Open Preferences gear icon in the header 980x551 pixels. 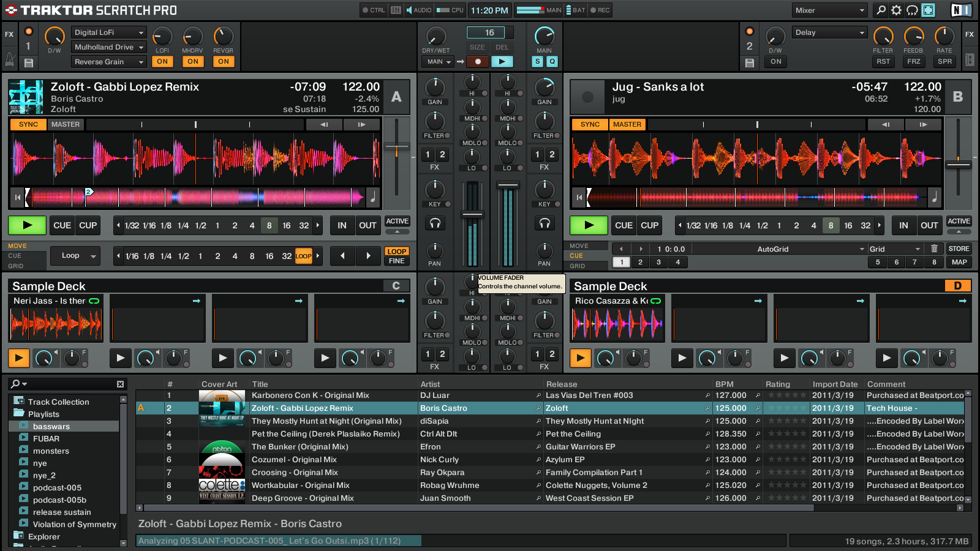897,10
